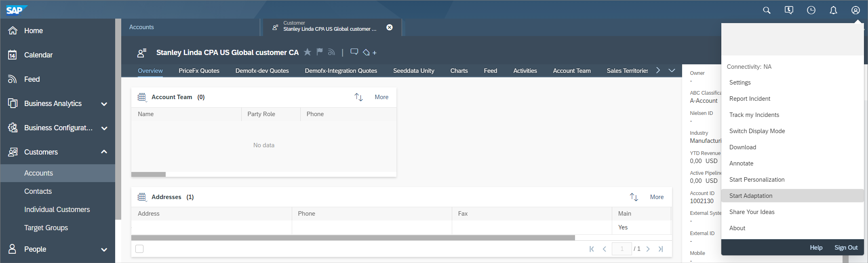Click the follow feed icon beside account title
868x263 pixels.
(331, 52)
